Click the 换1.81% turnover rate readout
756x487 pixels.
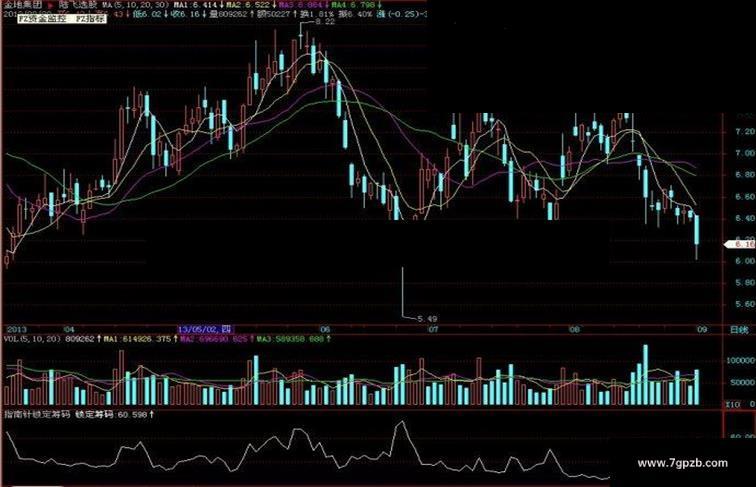coord(317,14)
